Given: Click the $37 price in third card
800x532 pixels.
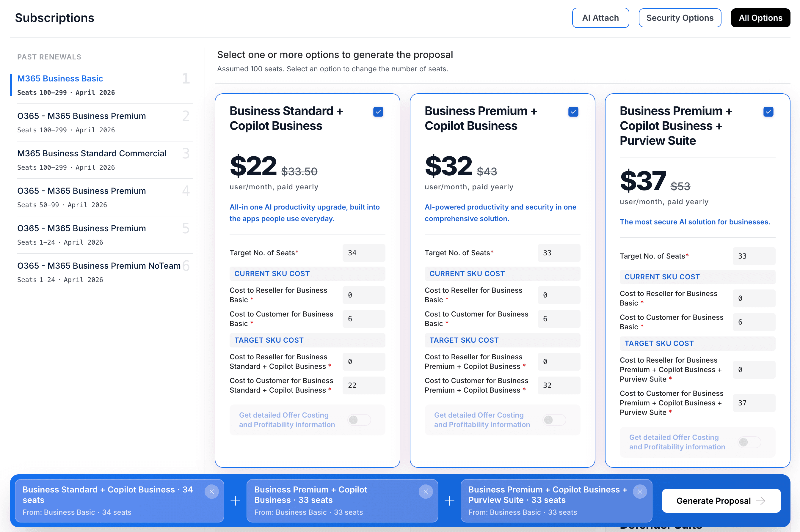Looking at the screenshot, I should tap(643, 181).
